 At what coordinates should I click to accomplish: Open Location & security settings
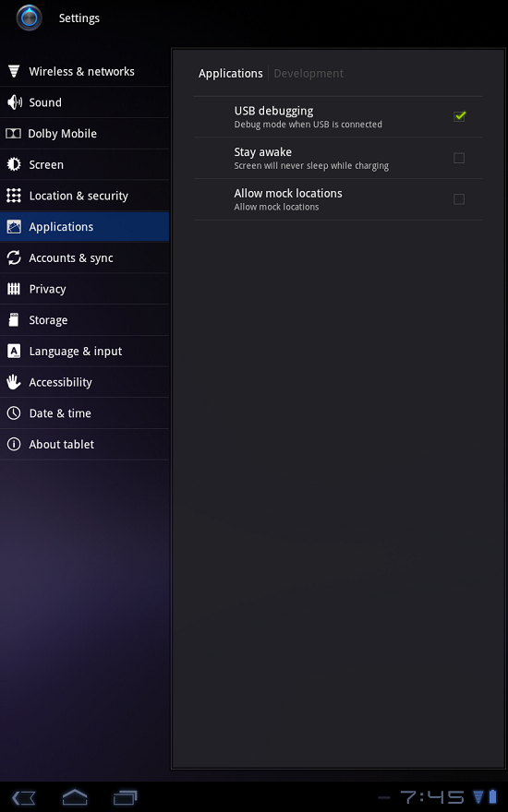(84, 196)
